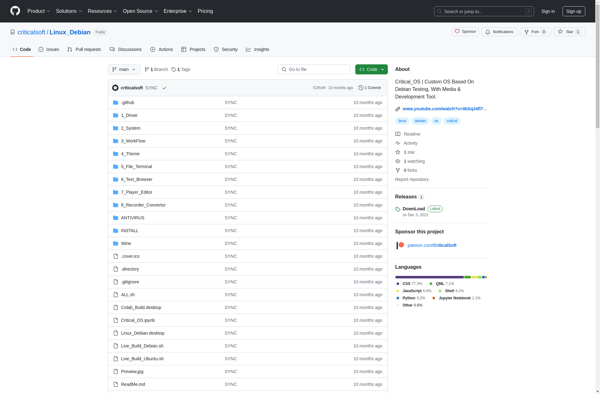Open the green Code dropdown button
The height and width of the screenshot is (394, 600).
coord(371,69)
